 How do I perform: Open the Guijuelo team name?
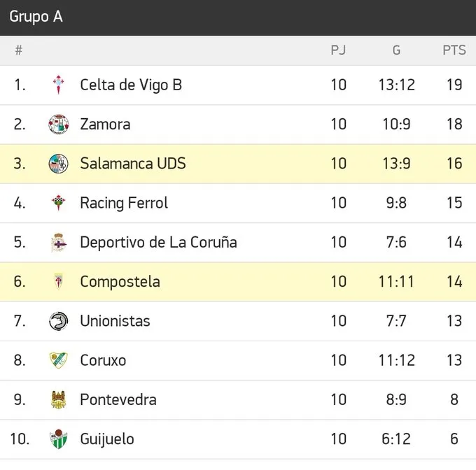107,439
